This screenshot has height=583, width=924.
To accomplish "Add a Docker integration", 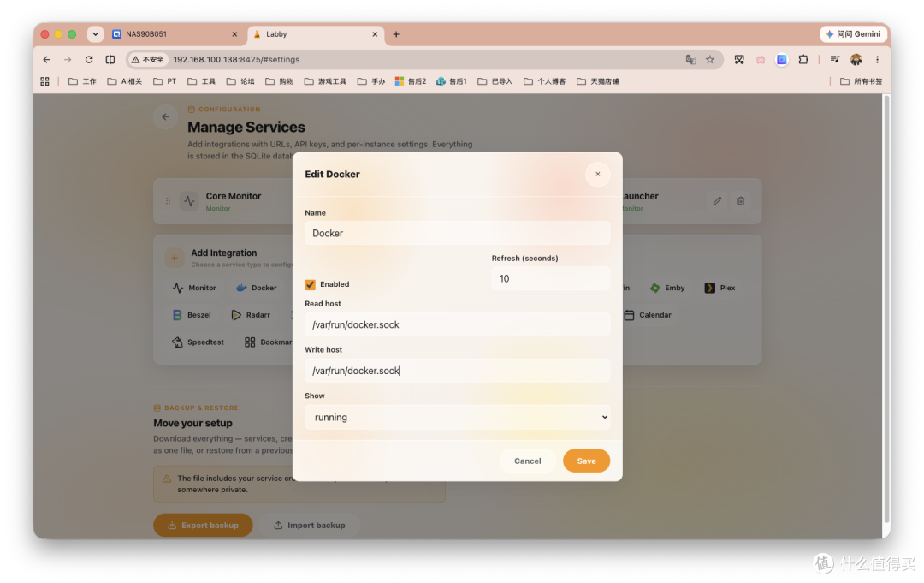I will coord(257,288).
